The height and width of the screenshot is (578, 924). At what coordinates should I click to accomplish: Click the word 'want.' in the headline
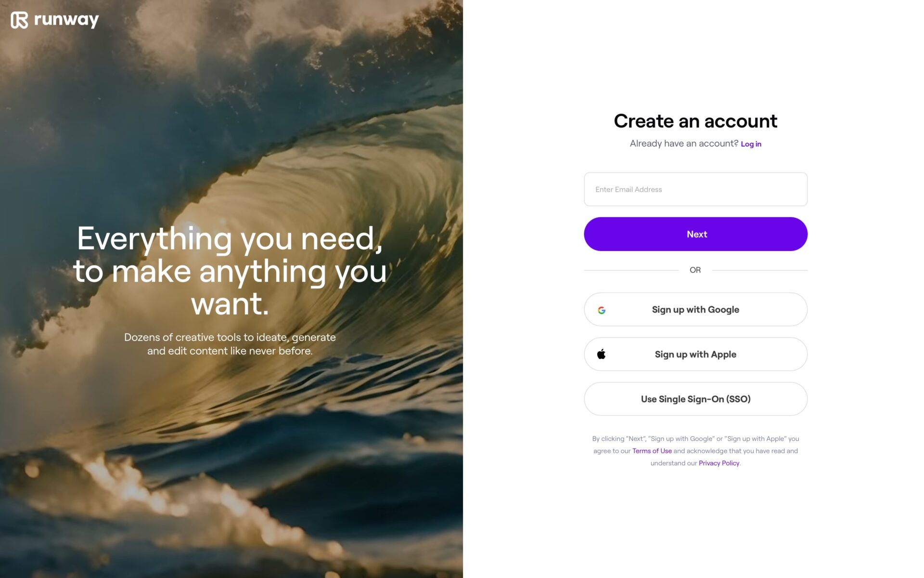[x=230, y=304]
